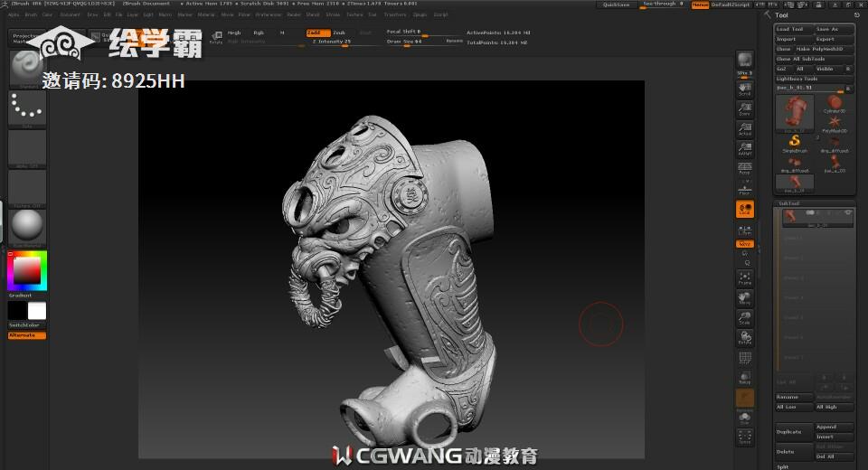Click the Xpose icon in the right shelf

(x=744, y=437)
